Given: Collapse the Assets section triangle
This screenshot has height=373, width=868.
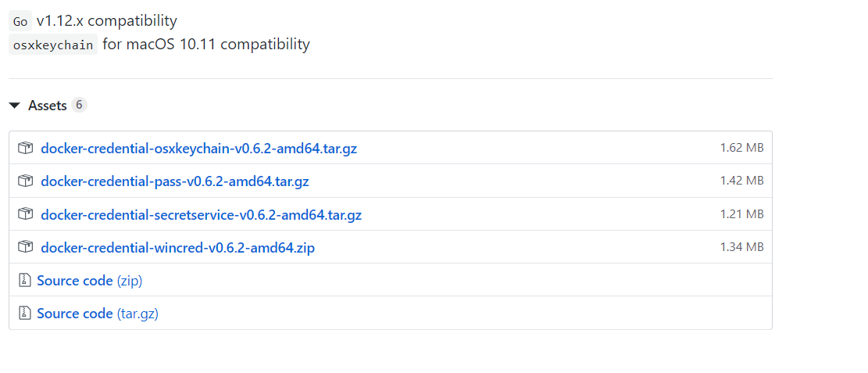Looking at the screenshot, I should click(14, 106).
